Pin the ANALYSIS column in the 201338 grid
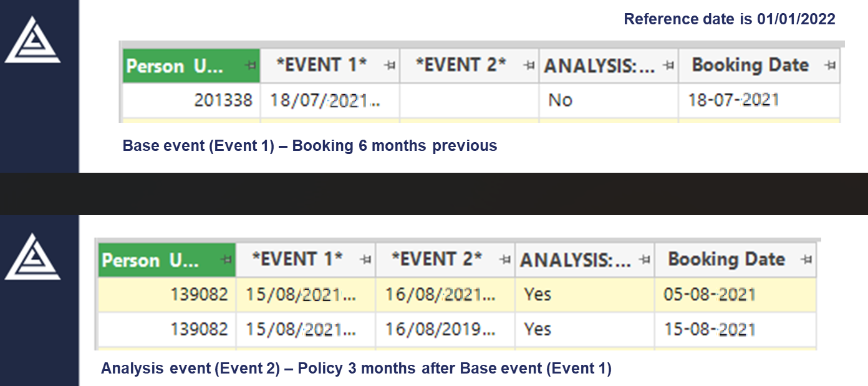Screen dimensions: 868x386 point(668,65)
